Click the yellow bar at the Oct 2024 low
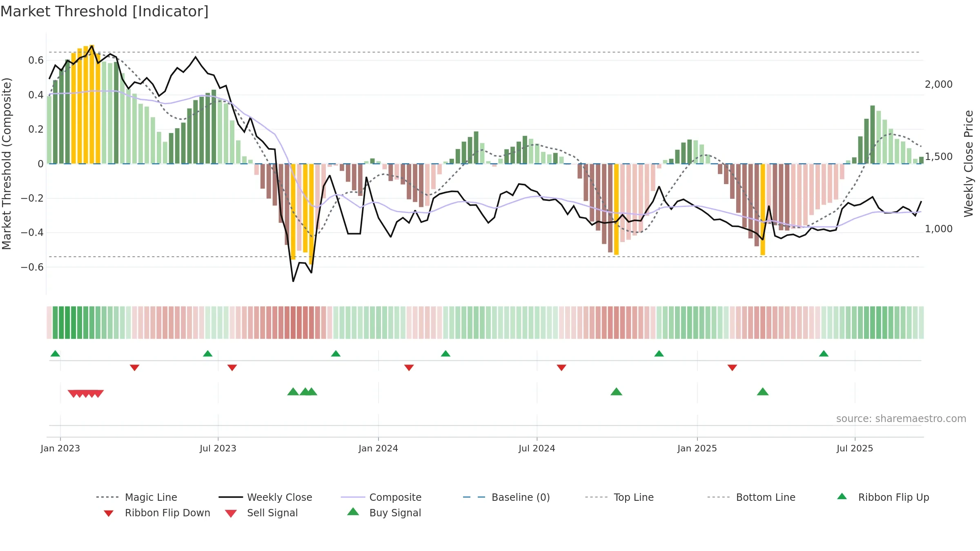This screenshot has height=551, width=980. 616,209
